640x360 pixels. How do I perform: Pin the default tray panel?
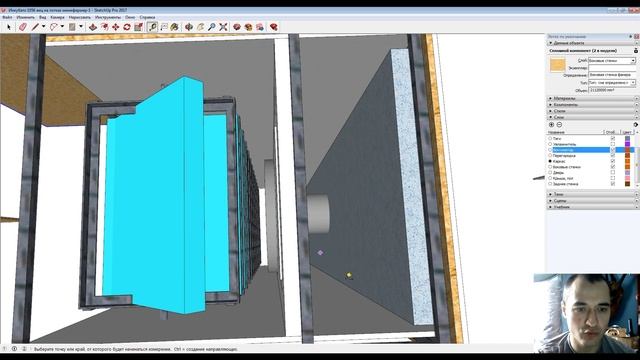click(631, 37)
